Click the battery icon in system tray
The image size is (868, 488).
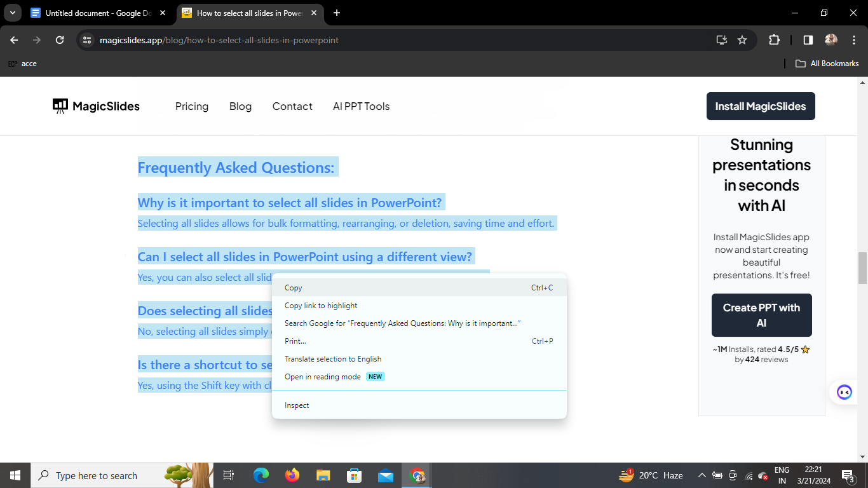717,475
